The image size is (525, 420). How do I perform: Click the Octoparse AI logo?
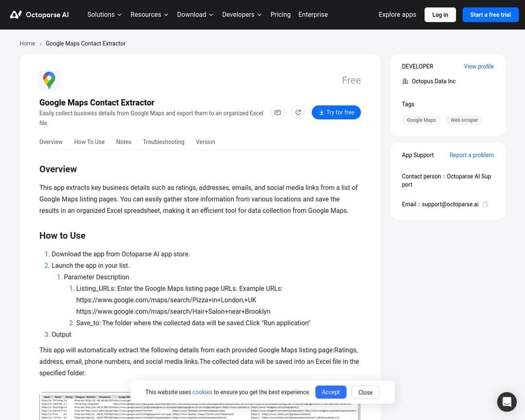coord(39,15)
